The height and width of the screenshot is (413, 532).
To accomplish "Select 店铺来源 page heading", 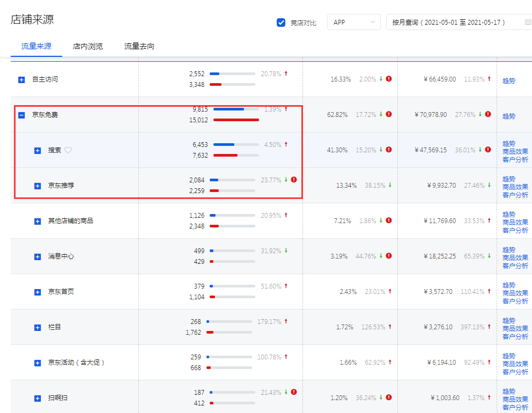I will point(32,19).
